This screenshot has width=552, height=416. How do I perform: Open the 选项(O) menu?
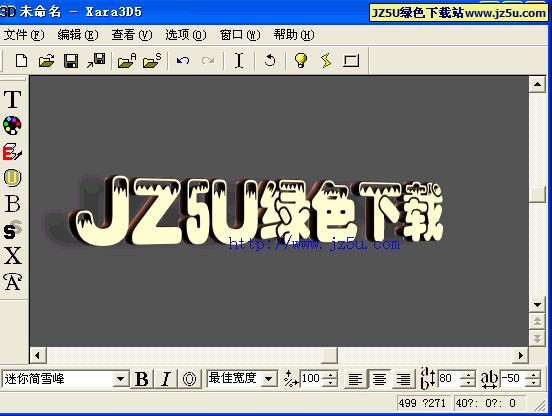pyautogui.click(x=186, y=35)
